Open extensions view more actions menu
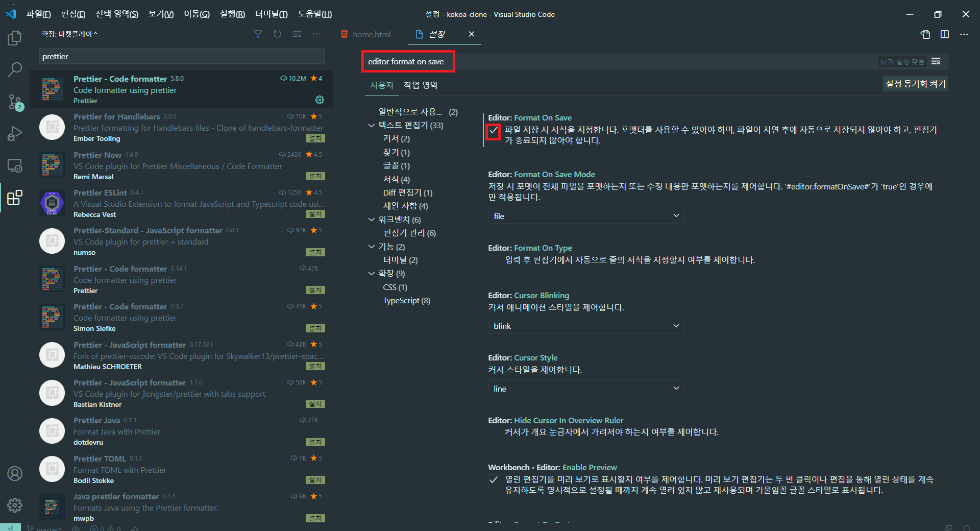Image resolution: width=980 pixels, height=531 pixels. pos(317,34)
